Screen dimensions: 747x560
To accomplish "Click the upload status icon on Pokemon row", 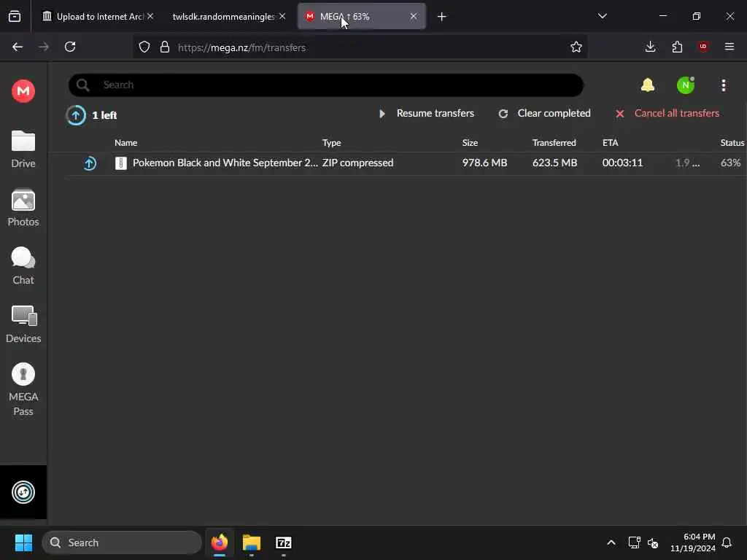I will 90,163.
